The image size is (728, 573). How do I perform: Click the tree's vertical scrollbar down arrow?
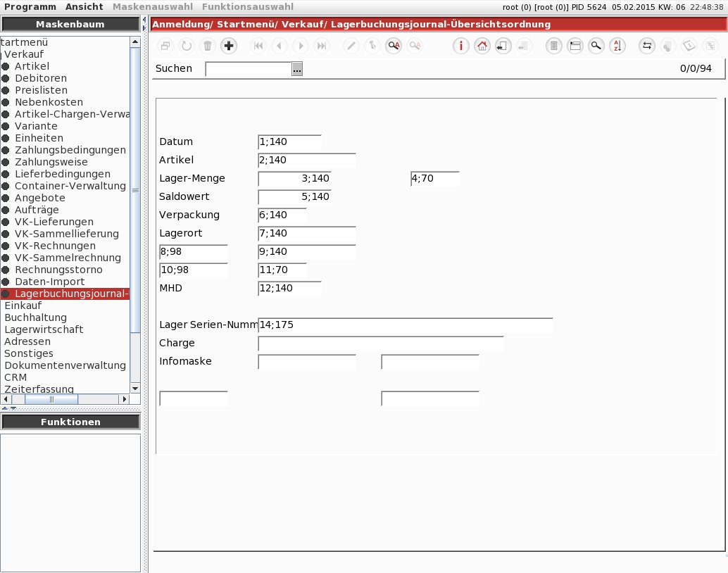tap(135, 389)
